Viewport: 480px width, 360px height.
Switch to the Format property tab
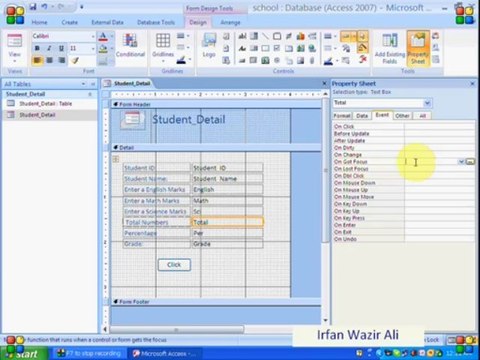[342, 116]
